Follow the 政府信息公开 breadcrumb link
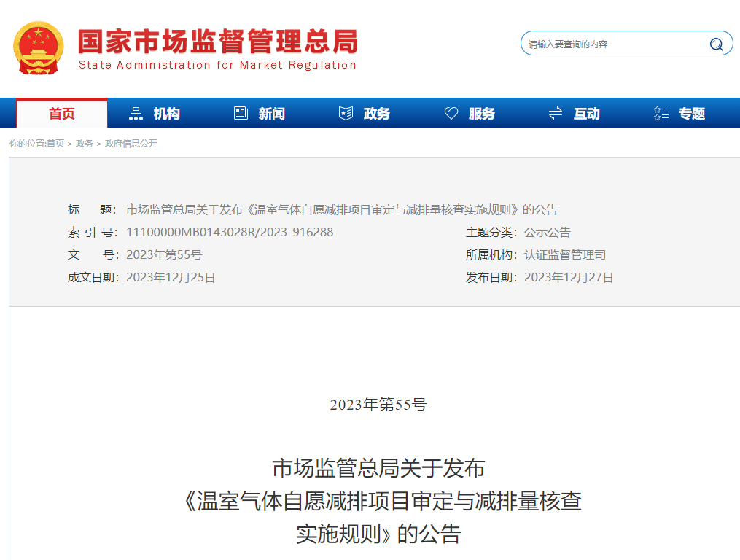 click(132, 144)
